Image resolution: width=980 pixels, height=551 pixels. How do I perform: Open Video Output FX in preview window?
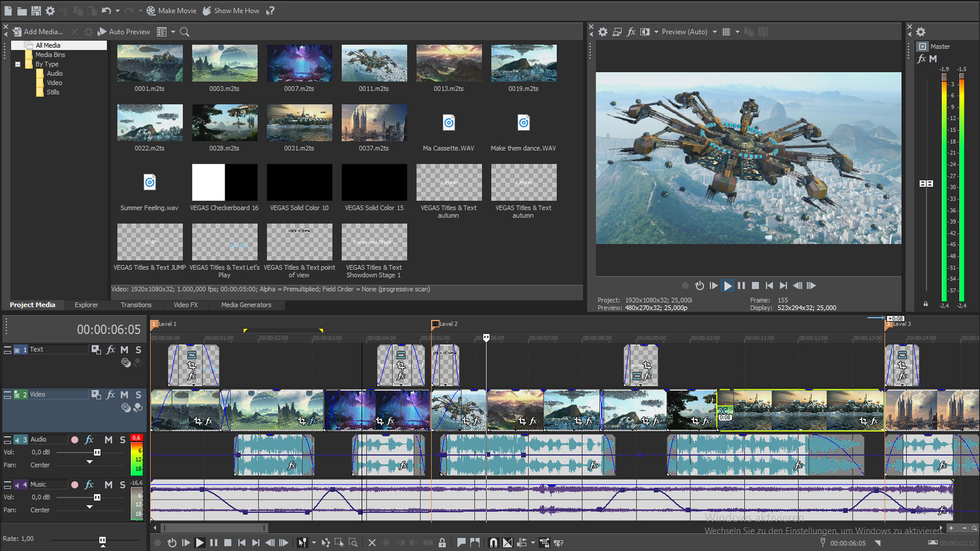(x=631, y=32)
